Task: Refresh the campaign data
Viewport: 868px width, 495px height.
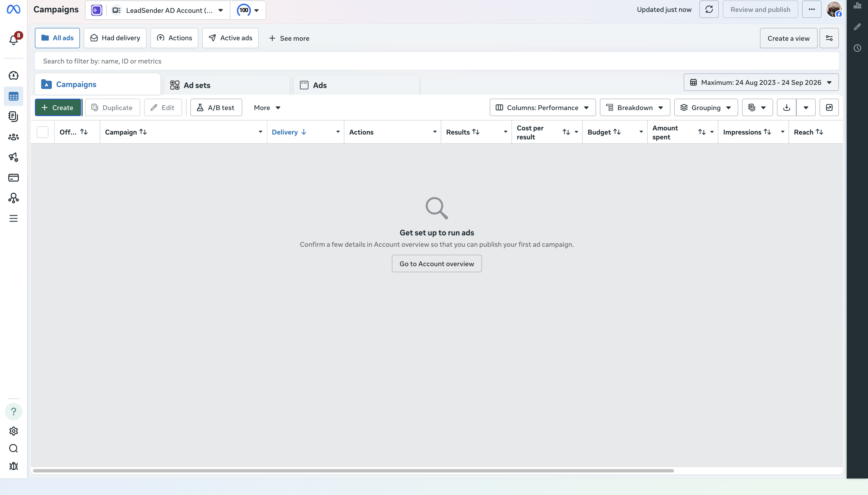Action: [709, 9]
